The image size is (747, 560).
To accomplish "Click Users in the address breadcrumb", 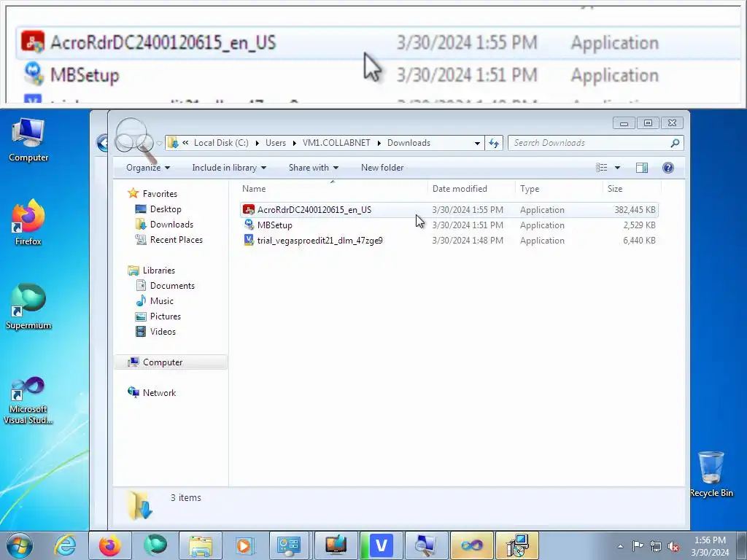I will (275, 143).
